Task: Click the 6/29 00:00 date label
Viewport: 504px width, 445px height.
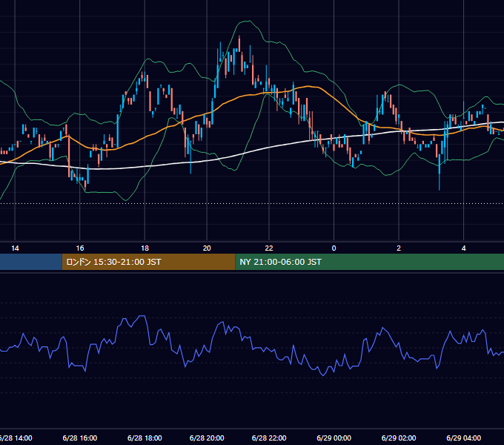Action: click(334, 438)
